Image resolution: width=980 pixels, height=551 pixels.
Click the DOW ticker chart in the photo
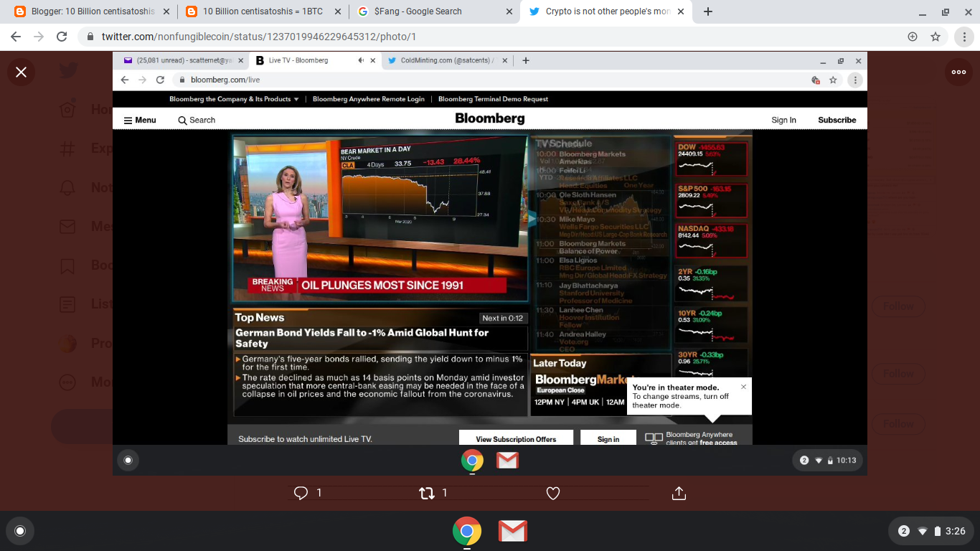pyautogui.click(x=712, y=159)
